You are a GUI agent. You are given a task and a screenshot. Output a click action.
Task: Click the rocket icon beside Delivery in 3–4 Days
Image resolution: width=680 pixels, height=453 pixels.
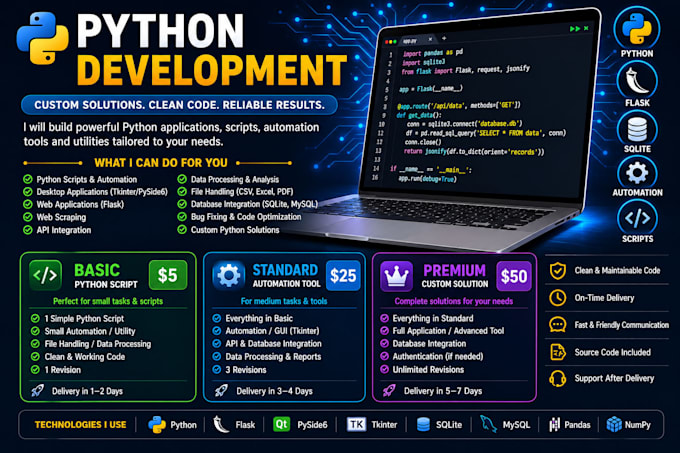coord(221,391)
